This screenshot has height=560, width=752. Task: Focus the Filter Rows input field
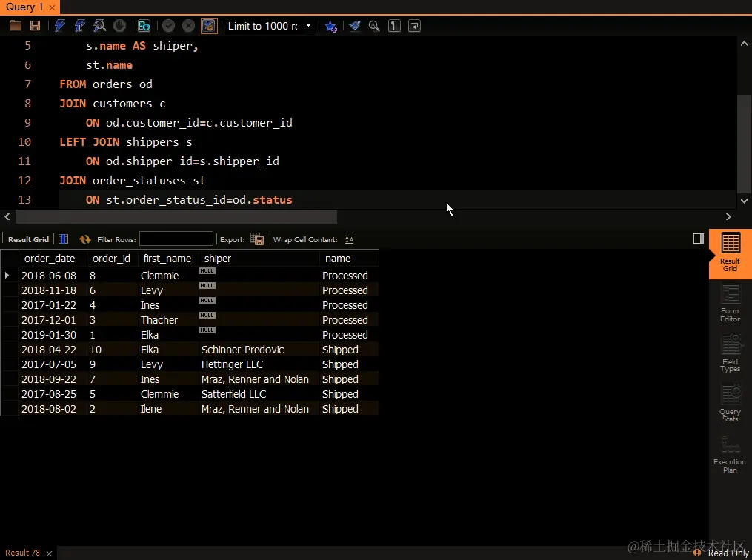(176, 239)
